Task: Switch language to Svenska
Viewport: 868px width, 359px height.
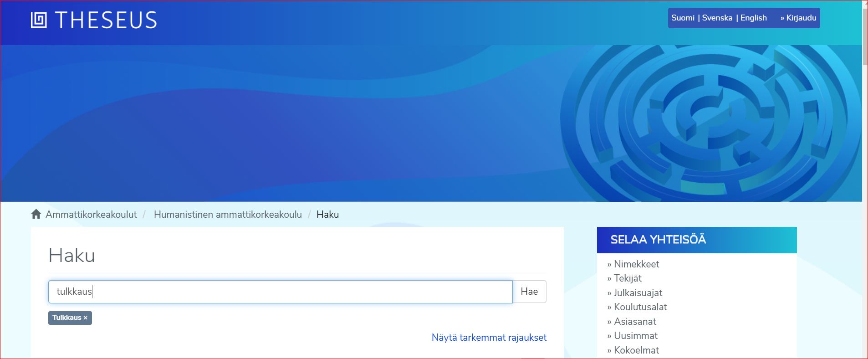Action: coord(717,18)
